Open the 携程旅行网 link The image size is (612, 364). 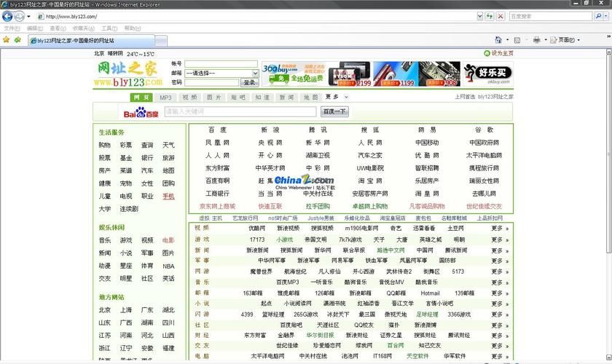coord(484,168)
